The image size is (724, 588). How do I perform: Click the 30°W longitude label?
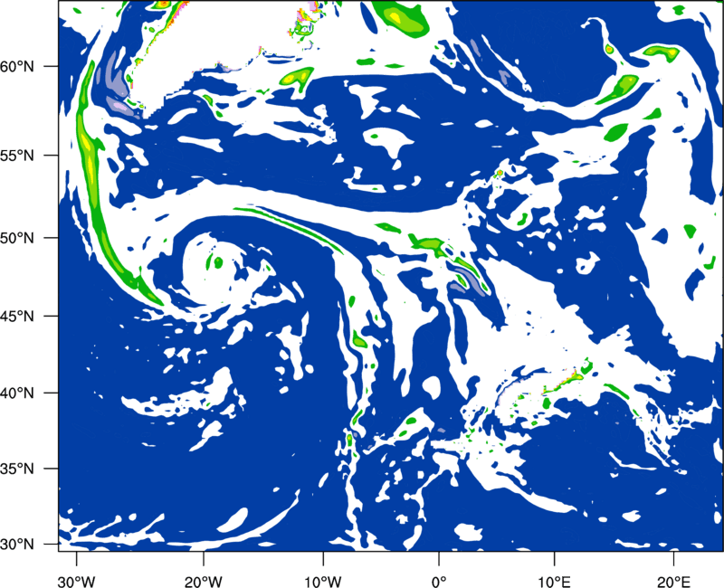click(76, 581)
